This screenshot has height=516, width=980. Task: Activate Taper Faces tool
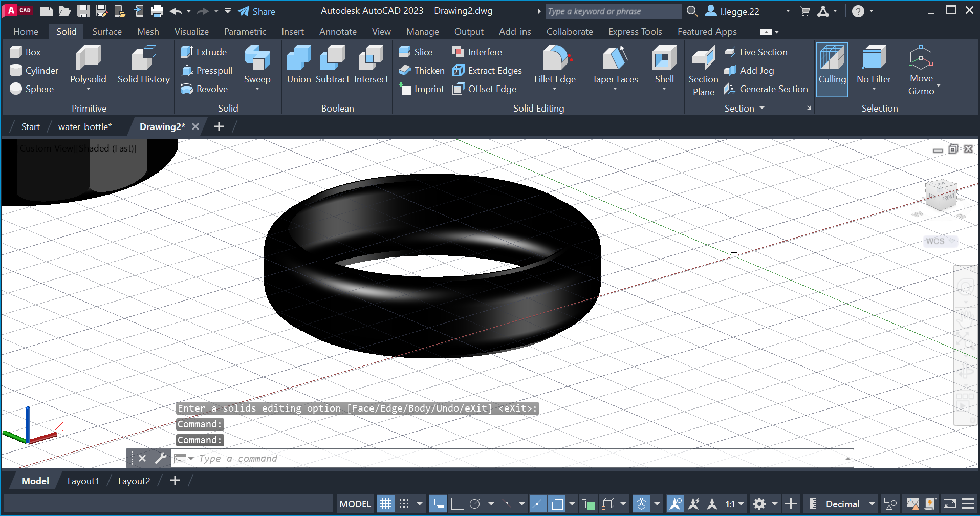pos(615,64)
